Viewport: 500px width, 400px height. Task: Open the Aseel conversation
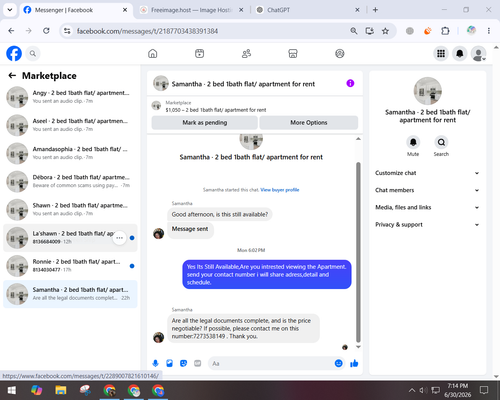point(70,125)
